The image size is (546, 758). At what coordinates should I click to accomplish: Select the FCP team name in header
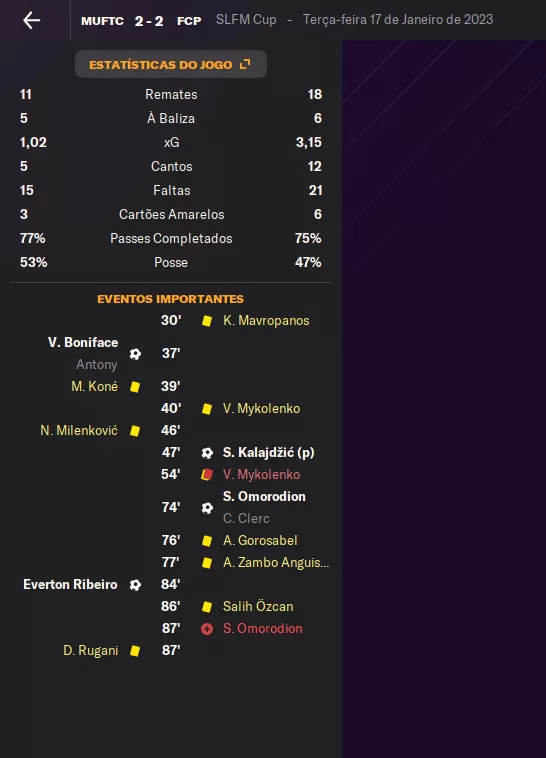tap(189, 21)
